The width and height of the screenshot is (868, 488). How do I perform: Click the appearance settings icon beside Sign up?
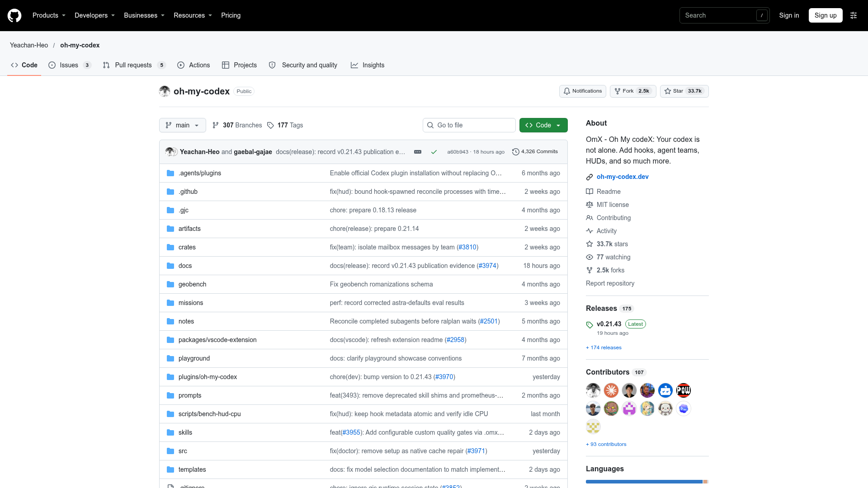(x=854, y=15)
